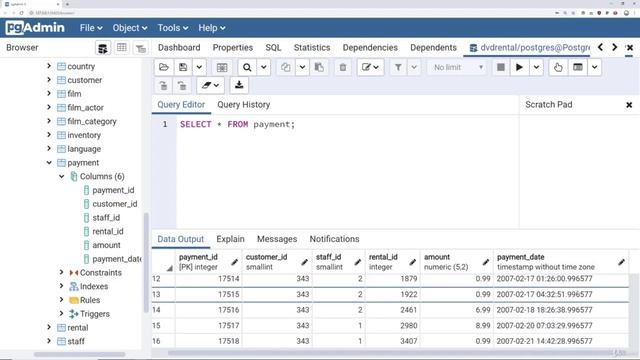Select the dvdrental/postgres query tool tab

529,48
